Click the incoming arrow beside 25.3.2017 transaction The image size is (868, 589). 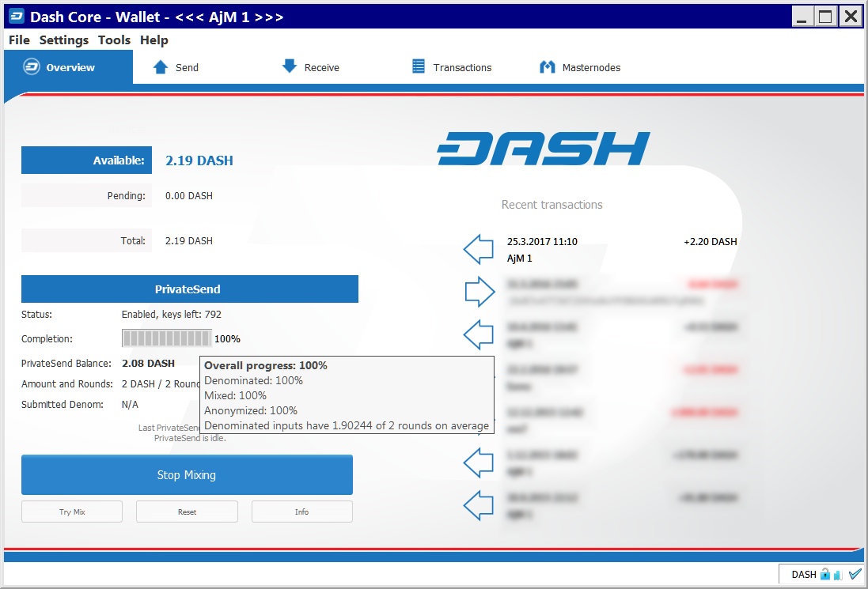point(479,249)
